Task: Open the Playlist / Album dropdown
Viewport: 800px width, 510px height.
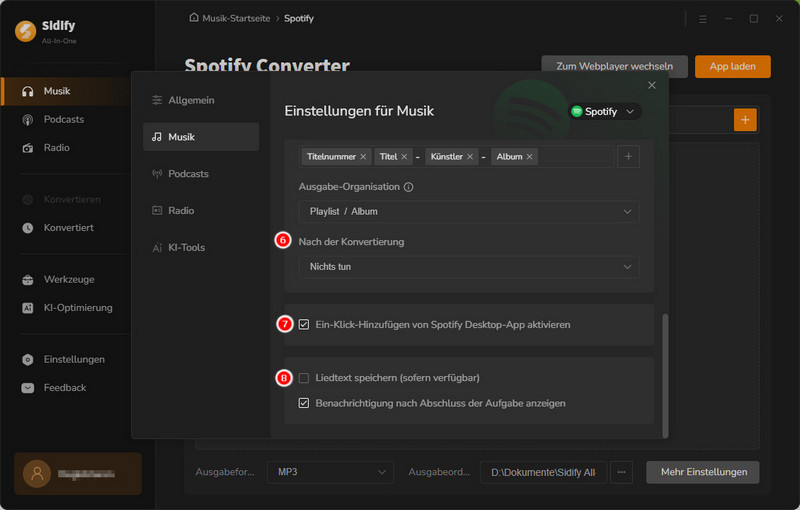Action: 469,212
